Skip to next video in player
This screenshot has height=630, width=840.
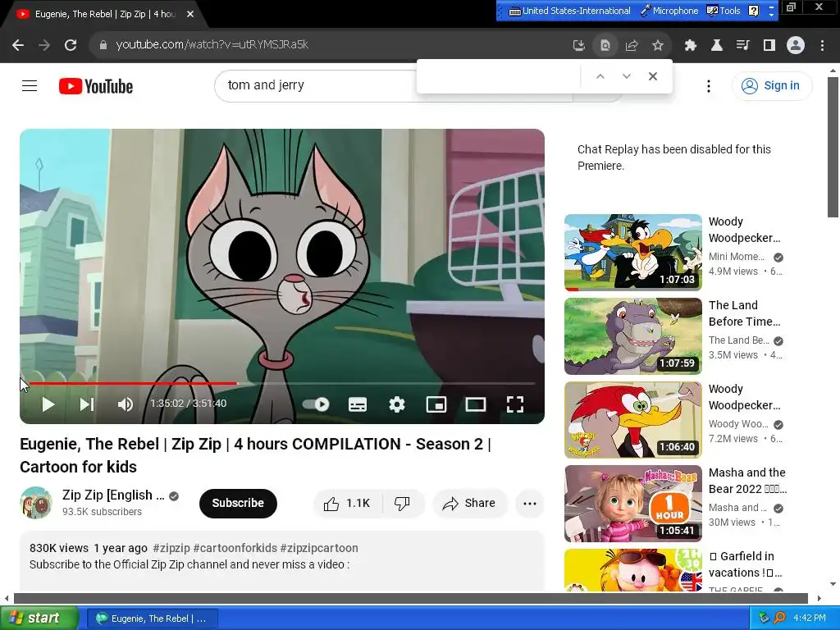pos(87,404)
